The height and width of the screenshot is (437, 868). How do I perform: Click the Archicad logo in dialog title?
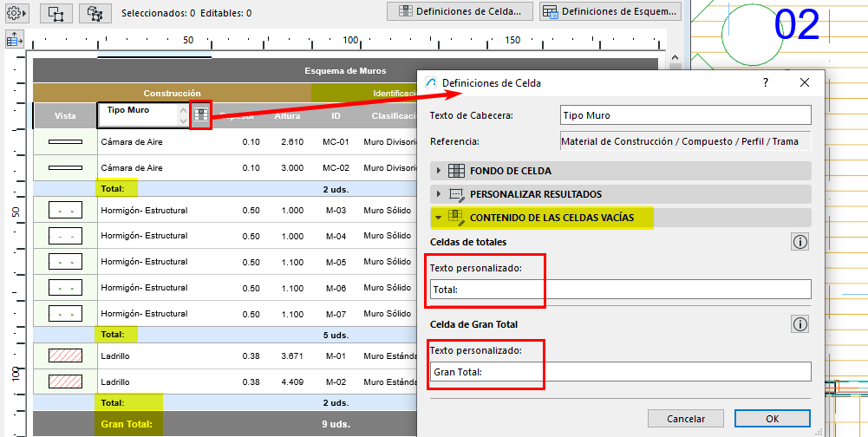tap(431, 83)
